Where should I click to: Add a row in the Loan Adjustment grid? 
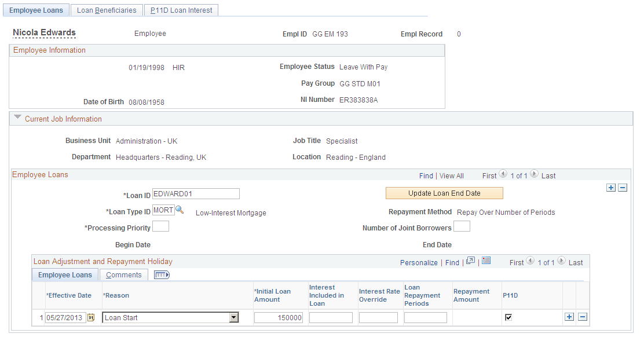coord(569,317)
